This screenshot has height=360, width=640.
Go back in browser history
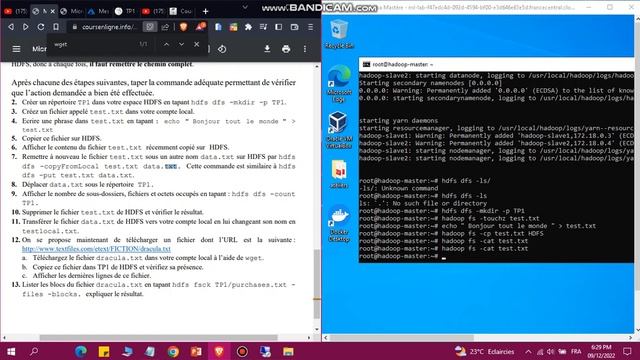[11, 27]
